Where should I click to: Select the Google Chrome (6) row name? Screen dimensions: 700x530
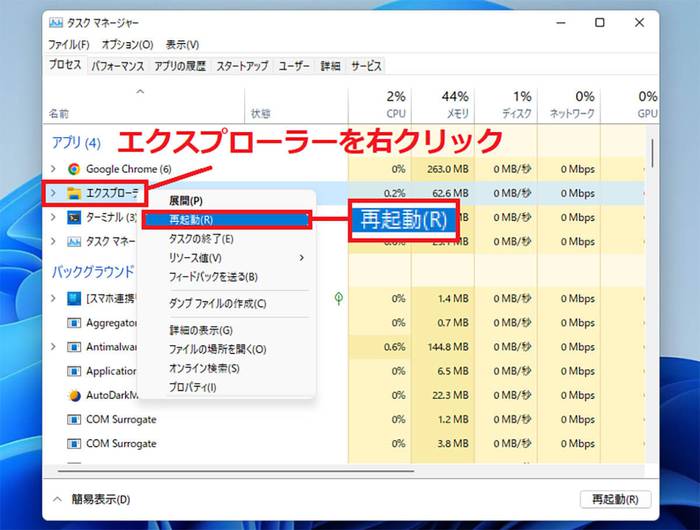pyautogui.click(x=129, y=169)
